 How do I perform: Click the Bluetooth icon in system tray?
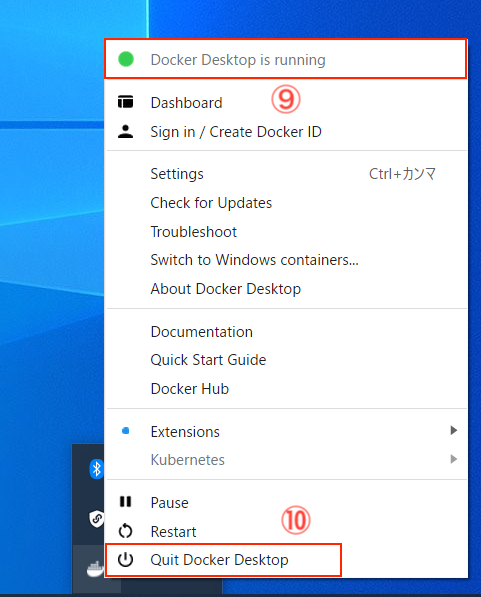point(97,469)
